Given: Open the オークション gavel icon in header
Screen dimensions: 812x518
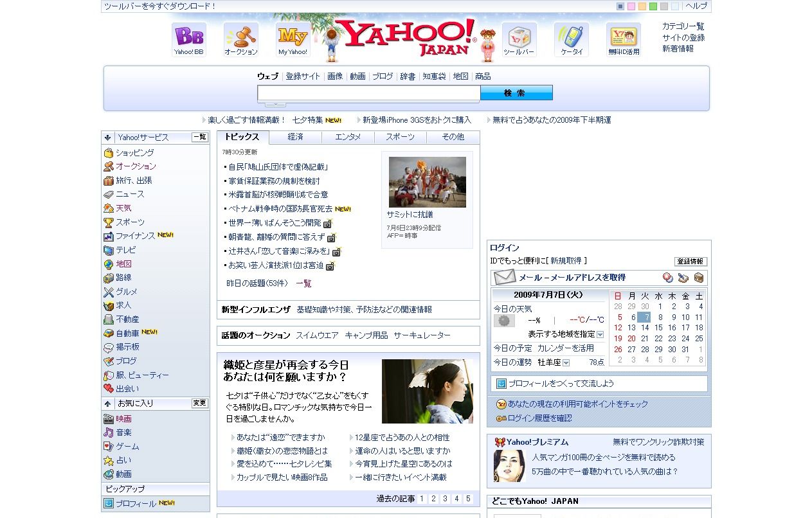Looking at the screenshot, I should tap(241, 39).
